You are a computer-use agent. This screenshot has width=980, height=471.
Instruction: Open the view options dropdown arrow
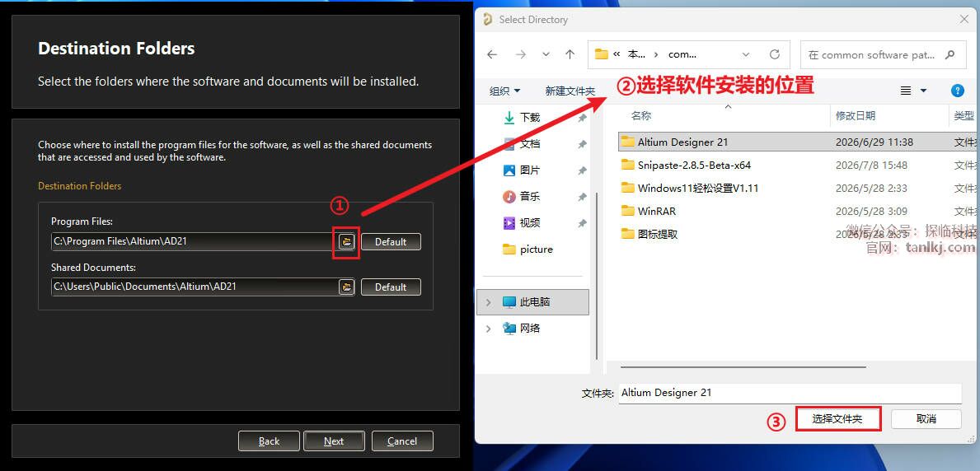(x=923, y=91)
